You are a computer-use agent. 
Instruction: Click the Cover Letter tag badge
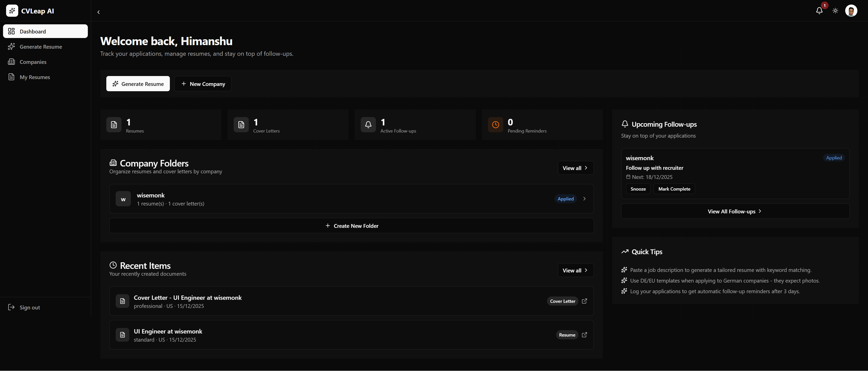pyautogui.click(x=562, y=301)
